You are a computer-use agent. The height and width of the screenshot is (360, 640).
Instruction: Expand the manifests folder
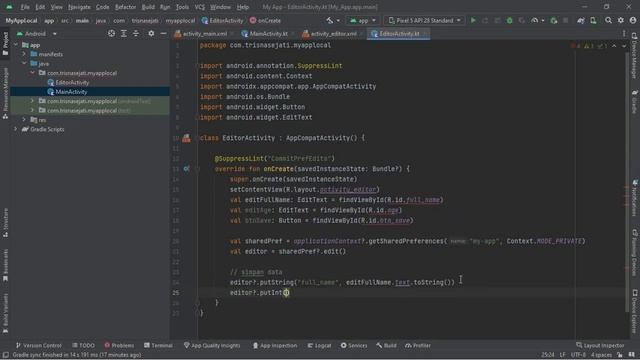(24, 54)
